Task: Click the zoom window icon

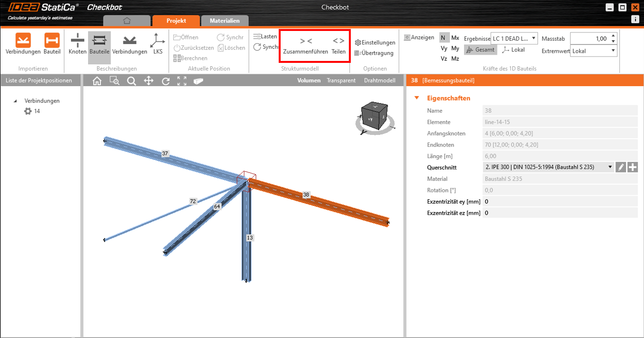Action: tap(114, 81)
